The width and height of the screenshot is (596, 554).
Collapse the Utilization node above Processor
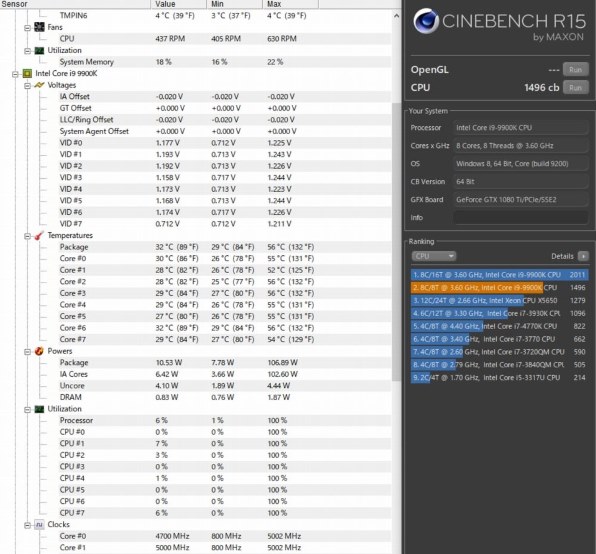click(27, 410)
